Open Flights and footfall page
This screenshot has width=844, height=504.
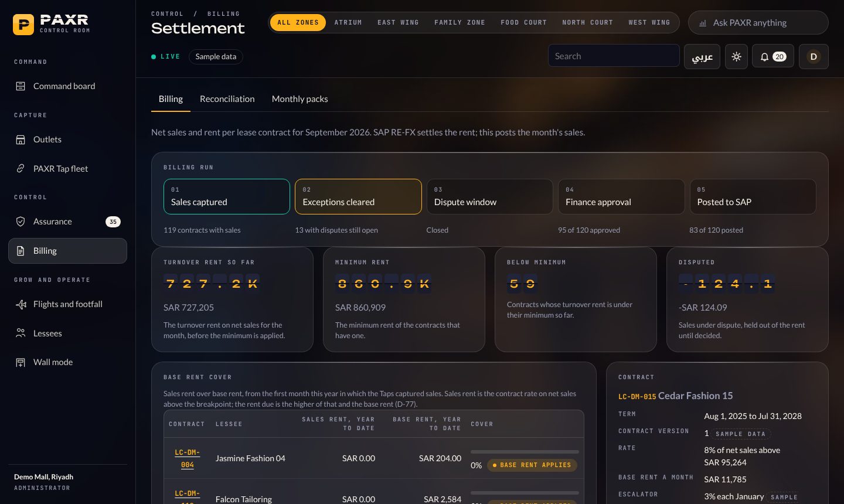point(67,304)
